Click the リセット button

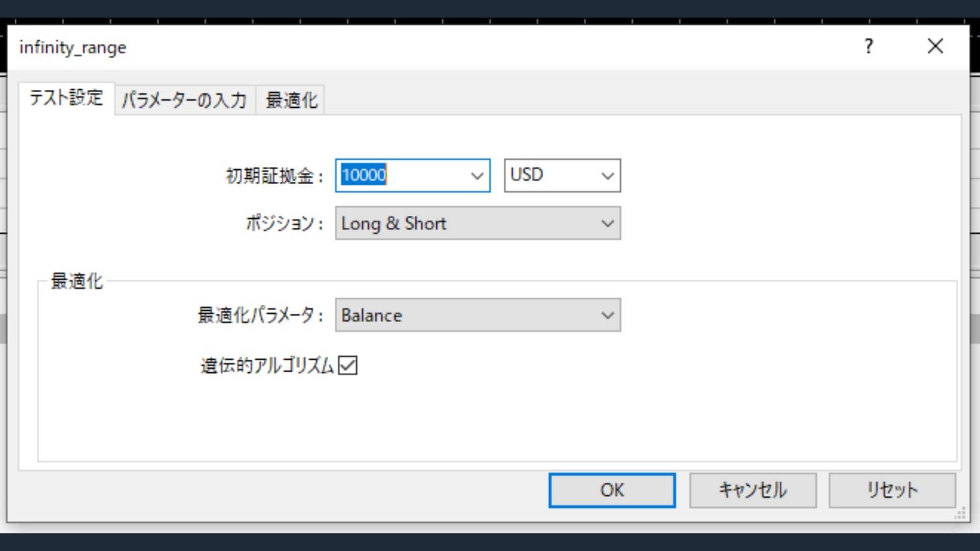click(892, 490)
